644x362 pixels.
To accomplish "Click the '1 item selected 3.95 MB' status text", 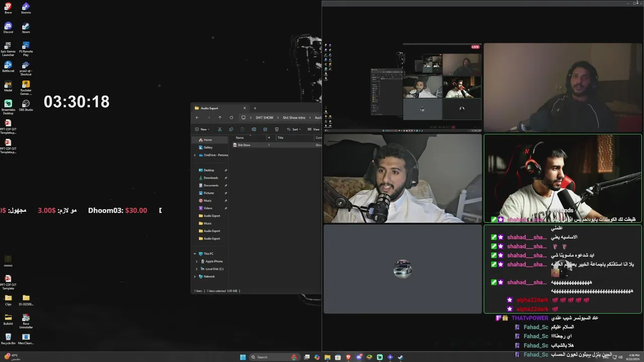I will tap(222, 291).
